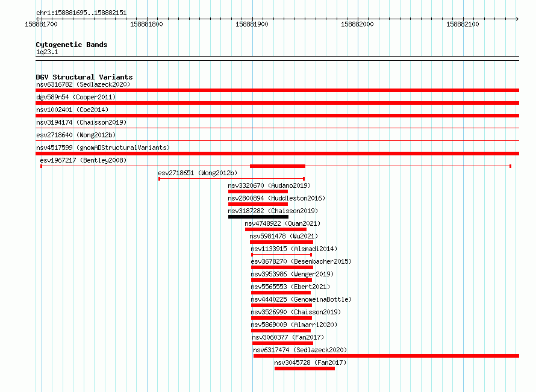Open nsv3194174 (Chaisson2019) variant details

point(81,122)
